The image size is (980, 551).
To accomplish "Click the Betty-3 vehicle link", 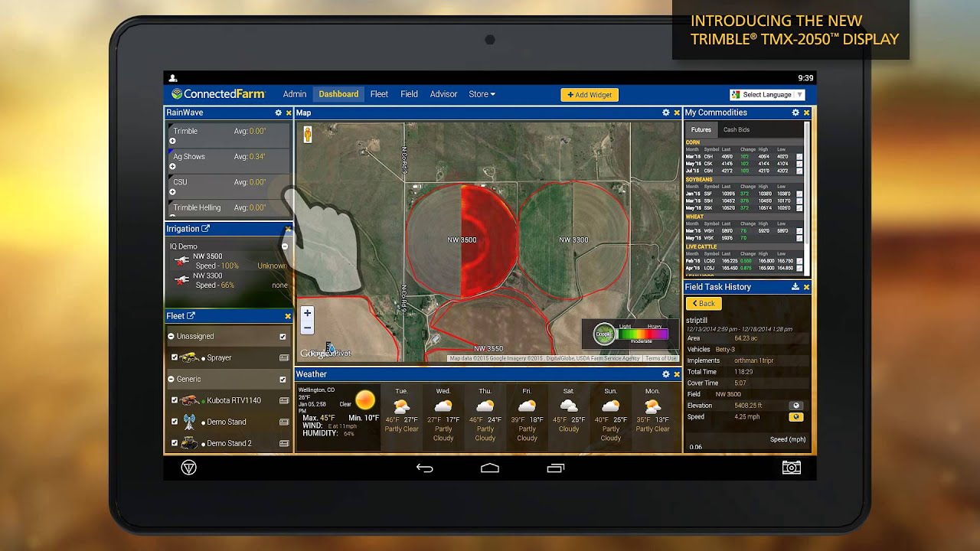I will click(725, 349).
